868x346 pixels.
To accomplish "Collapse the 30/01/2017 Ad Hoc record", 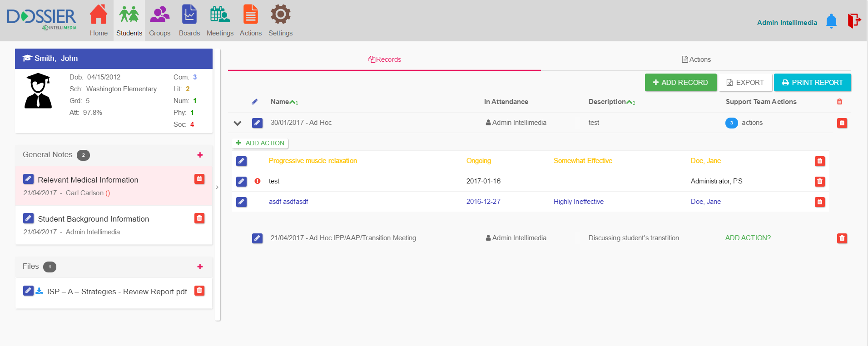I will [x=238, y=123].
